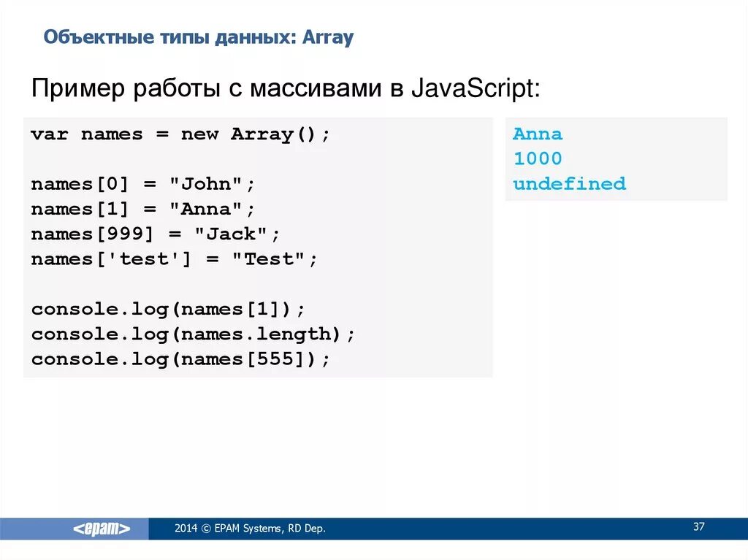This screenshot has width=748, height=560.
Task: Select the slide title 'Объектные типы данных: Array'
Action: [199, 37]
